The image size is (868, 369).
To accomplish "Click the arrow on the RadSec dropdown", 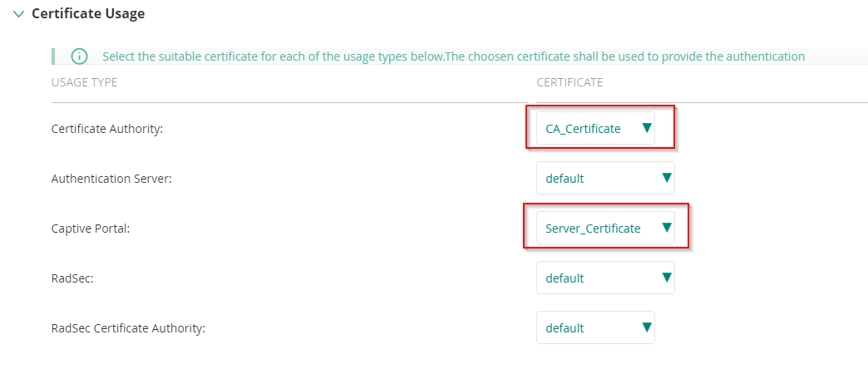I will pos(666,278).
